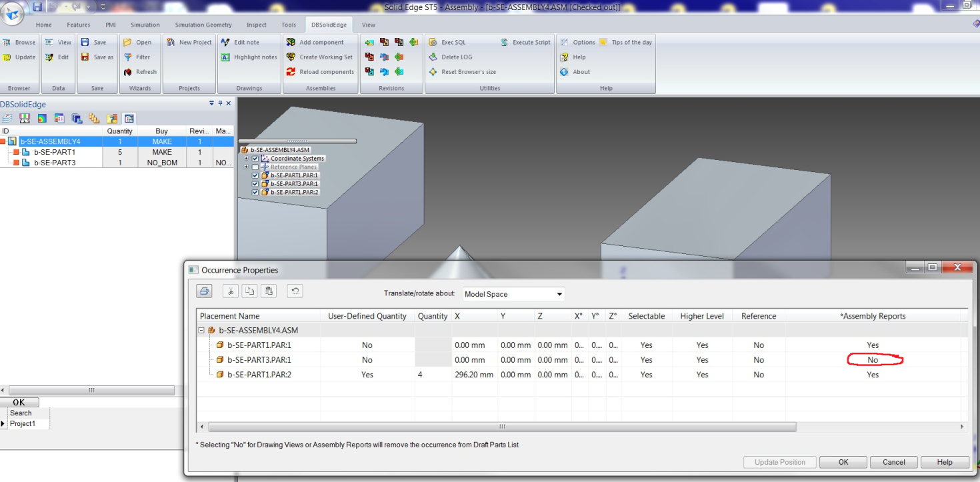Select the b-SE-PART1 row in the DBSolidEdge browser

pyautogui.click(x=117, y=152)
